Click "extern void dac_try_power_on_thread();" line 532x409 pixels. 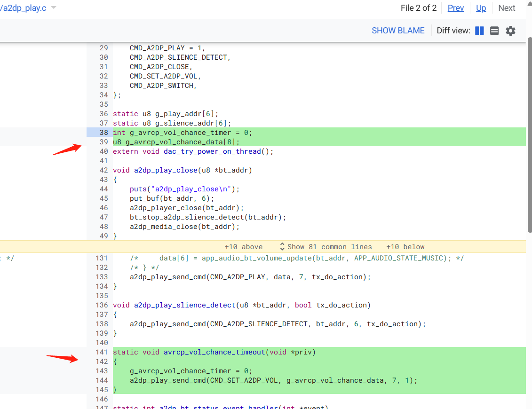click(193, 151)
